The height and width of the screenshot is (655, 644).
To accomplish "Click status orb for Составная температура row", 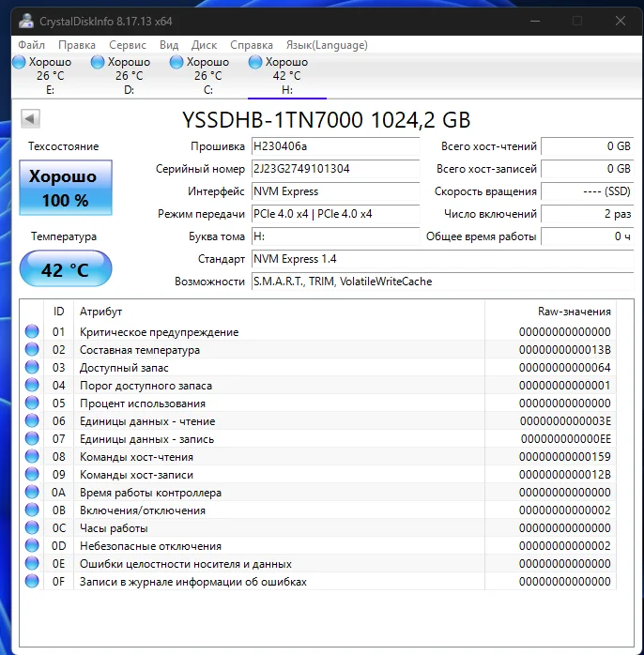I will pos(32,350).
